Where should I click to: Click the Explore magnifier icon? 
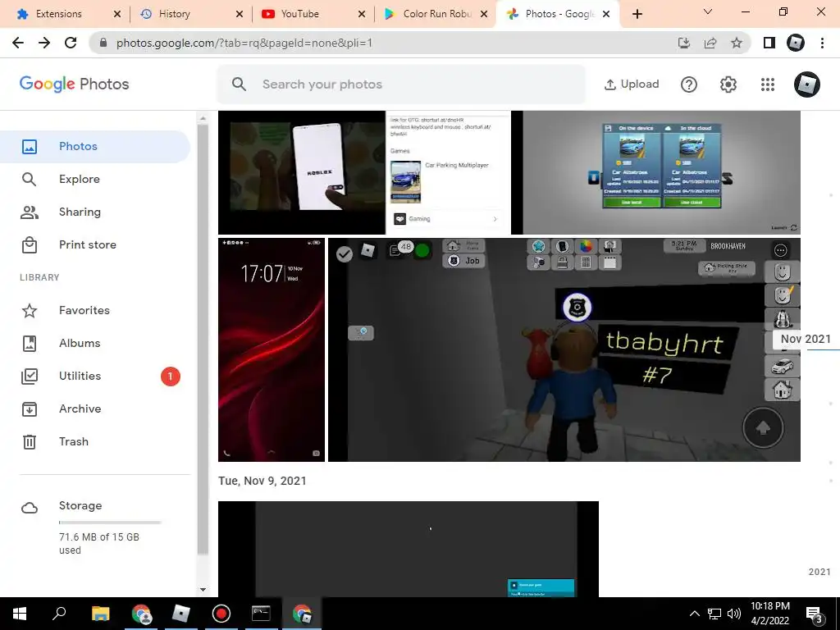tap(30, 179)
